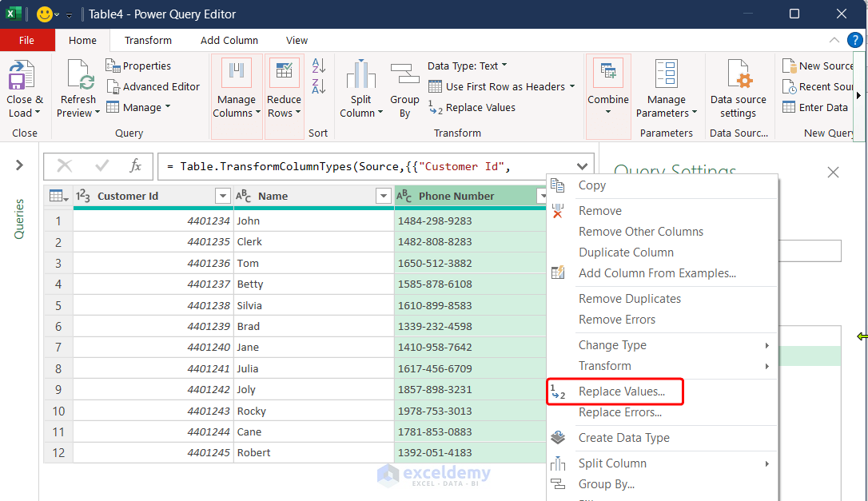The height and width of the screenshot is (501, 868).
Task: Choose Replace Errors in context menu
Action: [x=663, y=412]
